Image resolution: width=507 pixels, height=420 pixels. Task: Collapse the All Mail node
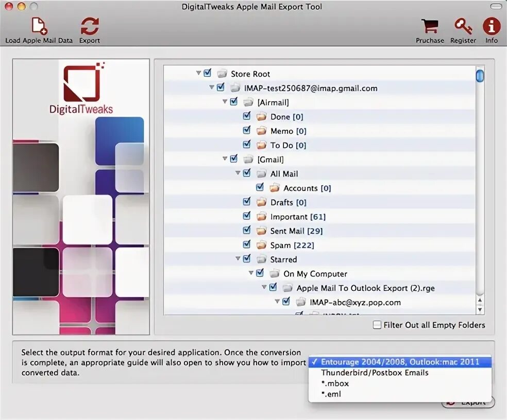[x=238, y=173]
